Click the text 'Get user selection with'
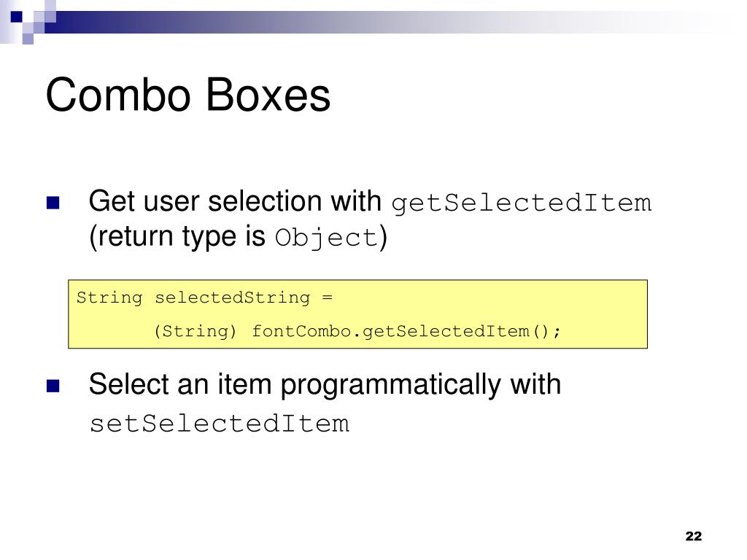This screenshot has height=560, width=747. [235, 201]
